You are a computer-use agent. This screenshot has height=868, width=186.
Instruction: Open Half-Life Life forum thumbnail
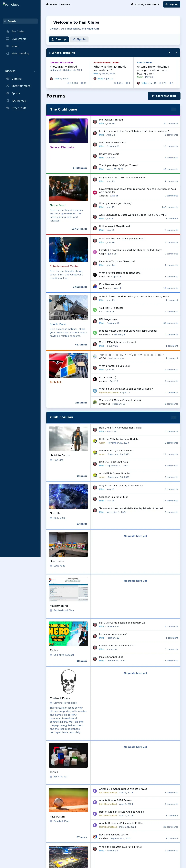(x=68, y=439)
